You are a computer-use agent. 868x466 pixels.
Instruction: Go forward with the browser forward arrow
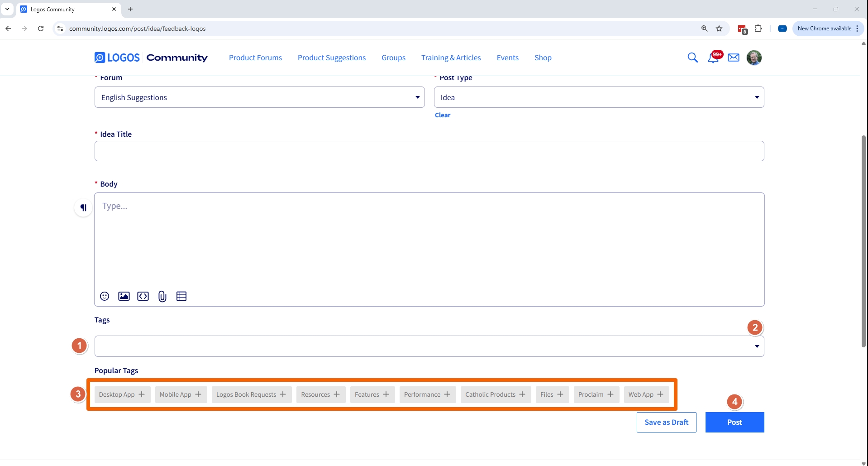(x=24, y=29)
